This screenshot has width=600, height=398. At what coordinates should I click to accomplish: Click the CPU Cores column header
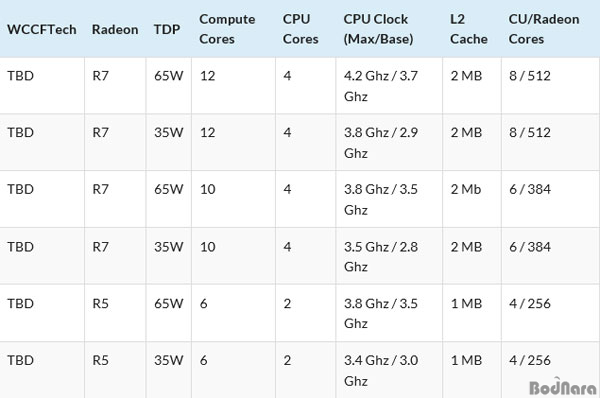[x=300, y=29]
